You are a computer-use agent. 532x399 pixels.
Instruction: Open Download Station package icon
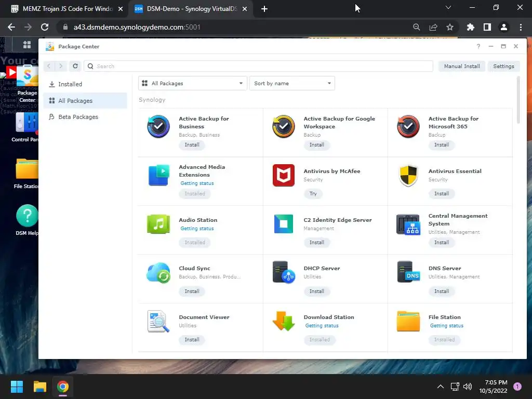[x=283, y=321]
